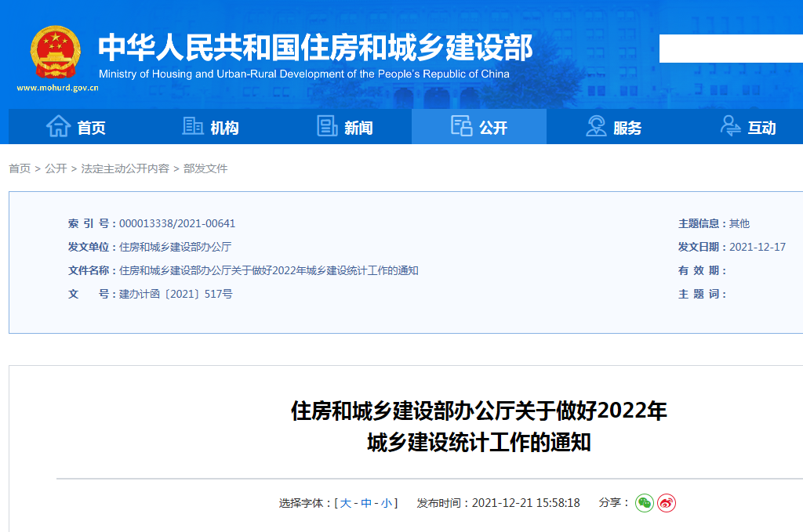Go to 部发文件 in the breadcrumb
Image resolution: width=803 pixels, height=532 pixels.
205,168
